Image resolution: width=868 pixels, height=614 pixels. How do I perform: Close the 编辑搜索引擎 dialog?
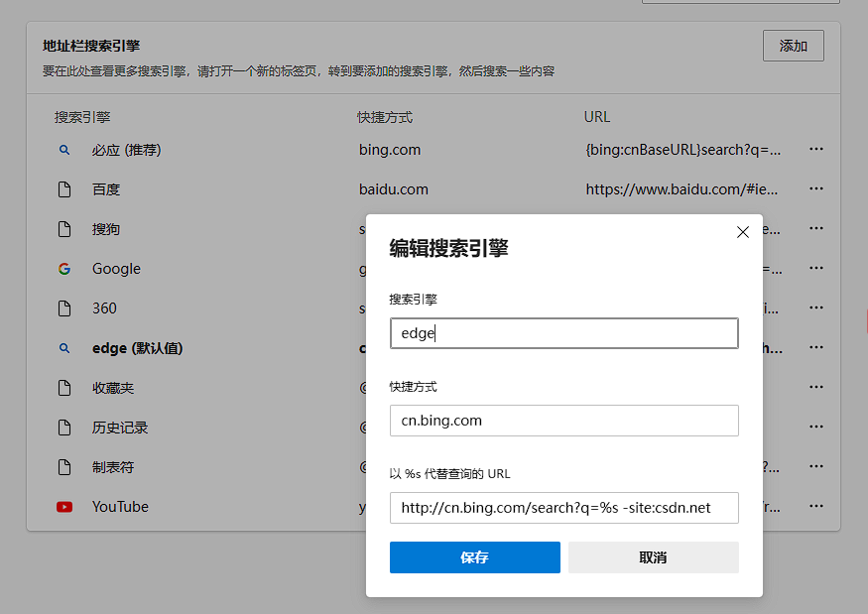tap(743, 232)
